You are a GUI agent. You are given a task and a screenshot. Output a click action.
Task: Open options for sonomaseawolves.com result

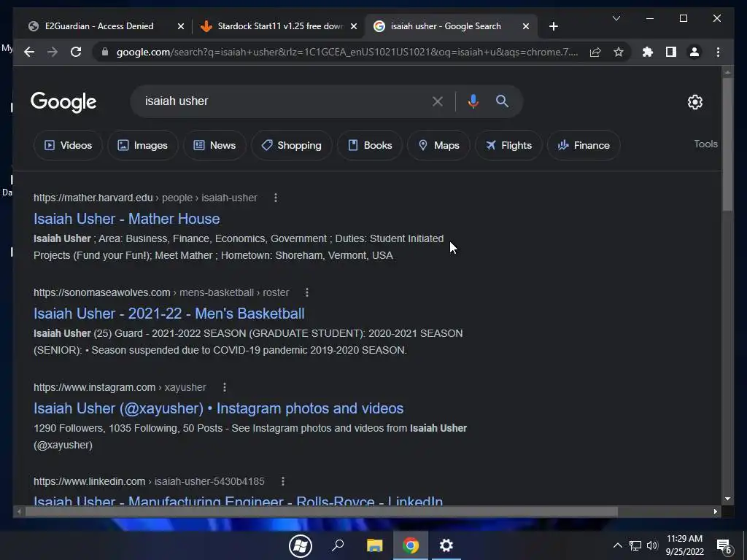(307, 292)
